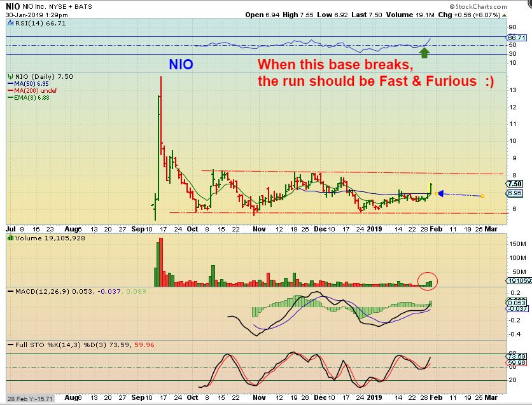Click the Chg +0.56 (+8.07%) value
Image resolution: width=532 pixels, height=405 pixels.
[470, 15]
